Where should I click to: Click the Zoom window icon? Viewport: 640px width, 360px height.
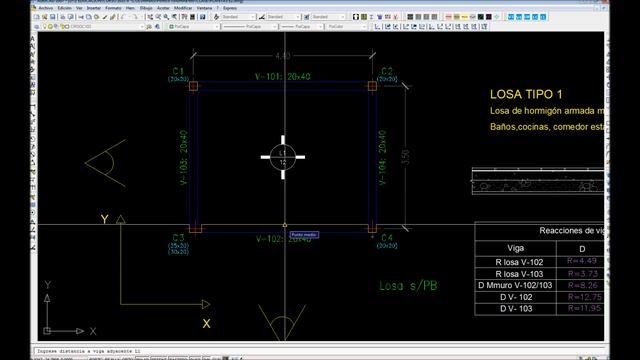coord(166,17)
